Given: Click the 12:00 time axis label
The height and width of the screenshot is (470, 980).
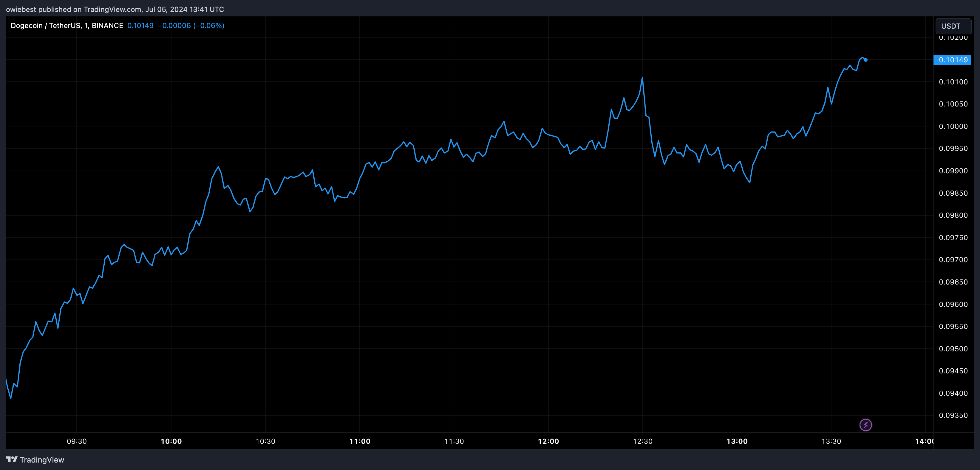Looking at the screenshot, I should [x=548, y=441].
